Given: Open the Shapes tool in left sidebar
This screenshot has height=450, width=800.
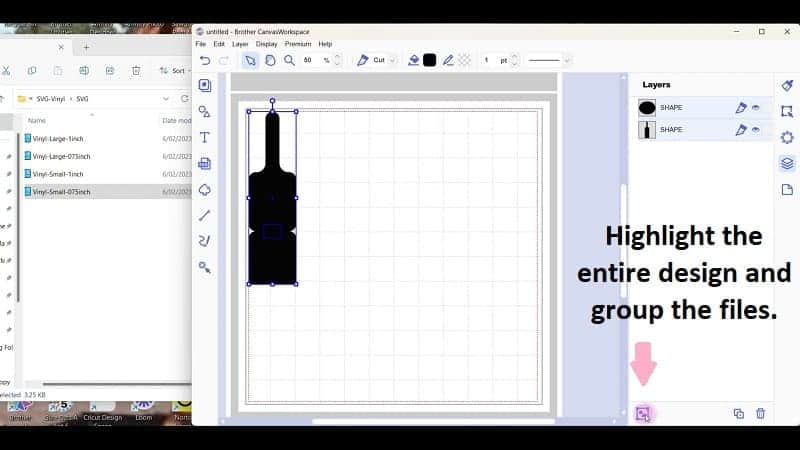Looking at the screenshot, I should 205,111.
